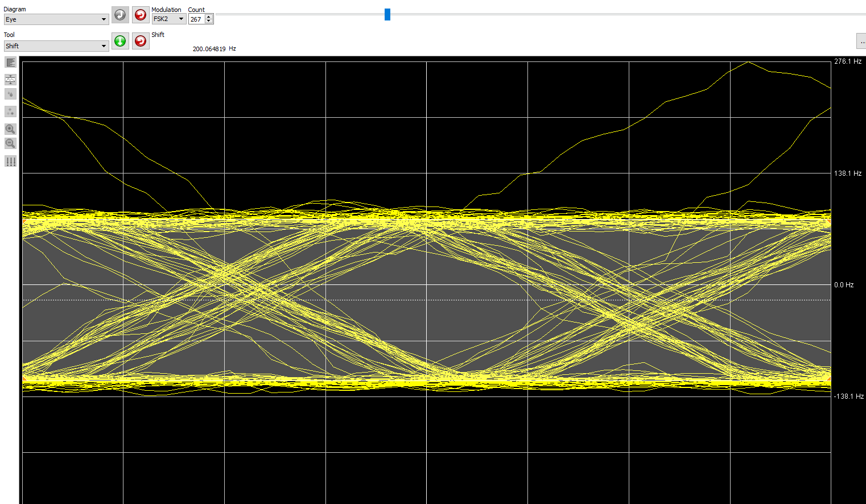Screen dimensions: 866x504
Task: Click inside the Count field showing 267
Action: click(x=196, y=19)
